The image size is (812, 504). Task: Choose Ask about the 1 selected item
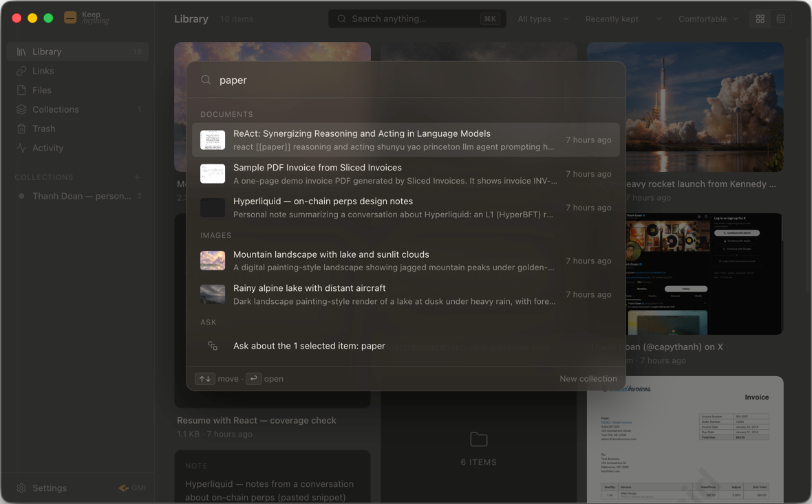[405, 346]
